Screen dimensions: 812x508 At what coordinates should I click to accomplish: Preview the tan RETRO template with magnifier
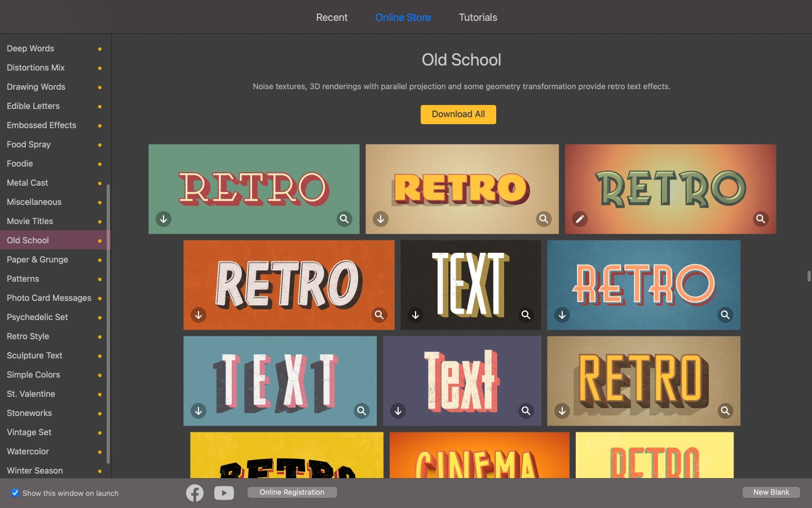[725, 411]
